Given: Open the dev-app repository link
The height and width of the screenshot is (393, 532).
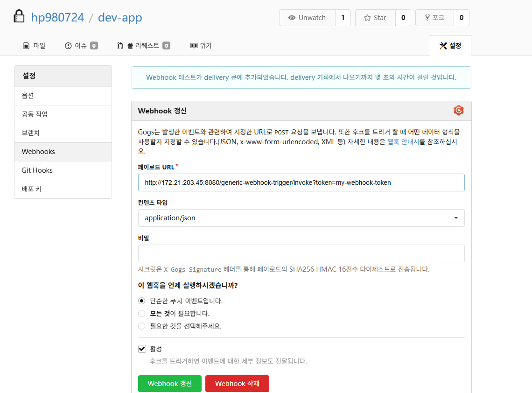Looking at the screenshot, I should 120,17.
